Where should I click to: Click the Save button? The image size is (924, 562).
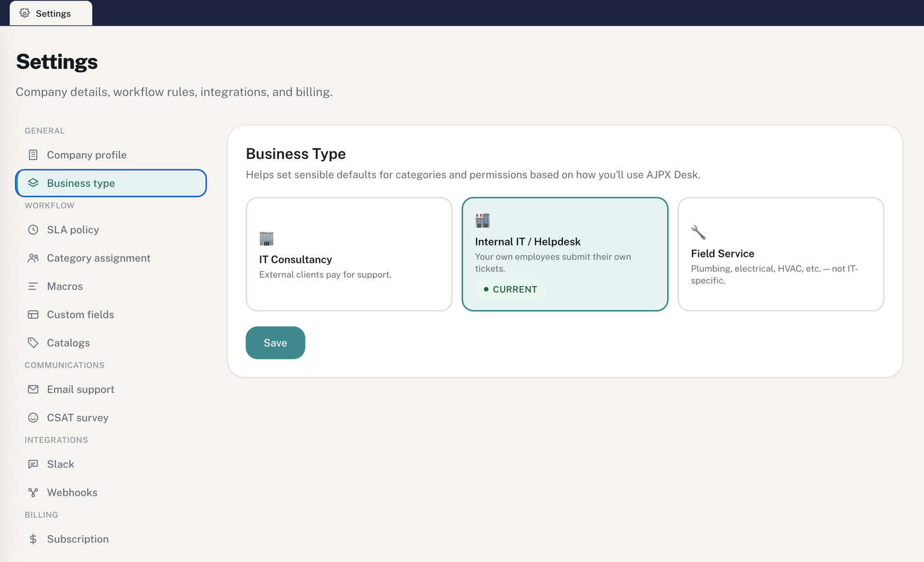(x=275, y=343)
